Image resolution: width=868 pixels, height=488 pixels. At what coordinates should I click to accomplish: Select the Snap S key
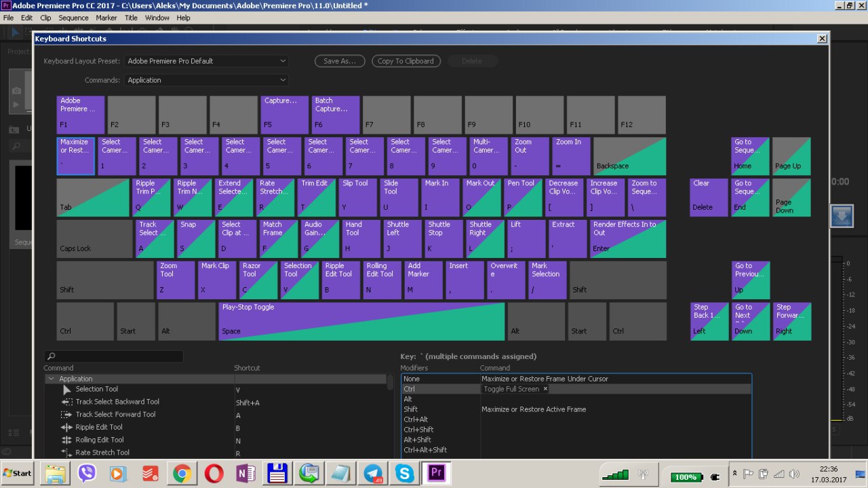pos(196,239)
